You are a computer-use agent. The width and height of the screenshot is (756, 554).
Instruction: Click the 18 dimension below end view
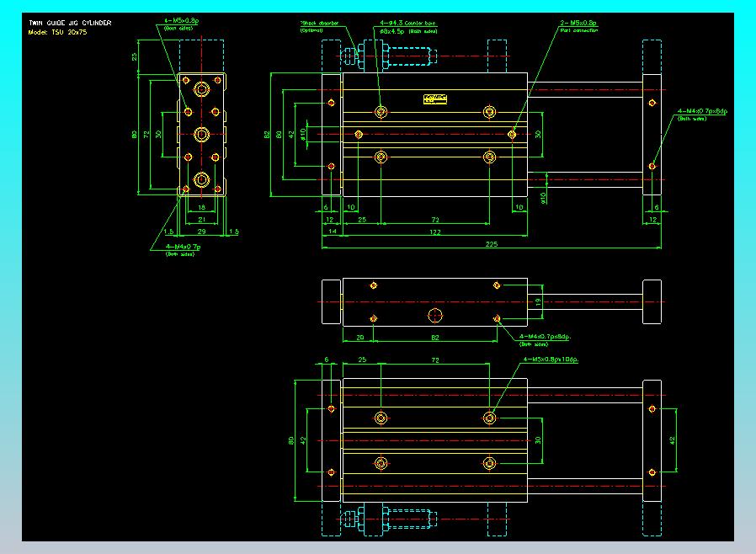[201, 206]
